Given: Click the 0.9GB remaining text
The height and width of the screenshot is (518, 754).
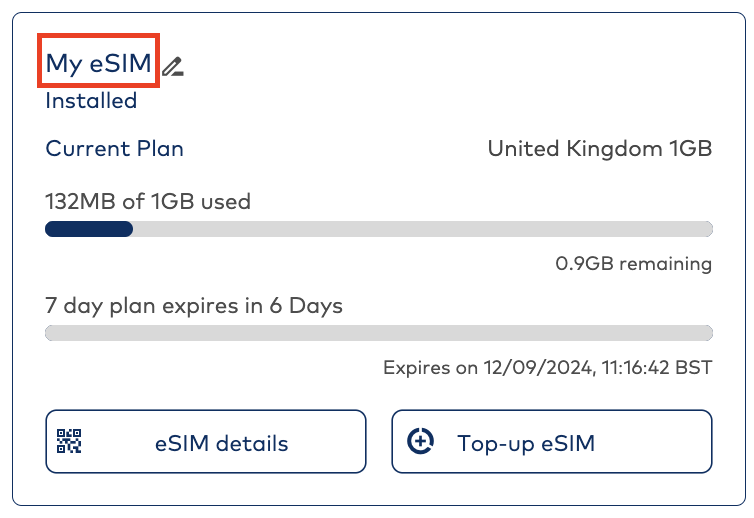Looking at the screenshot, I should pyautogui.click(x=633, y=264).
